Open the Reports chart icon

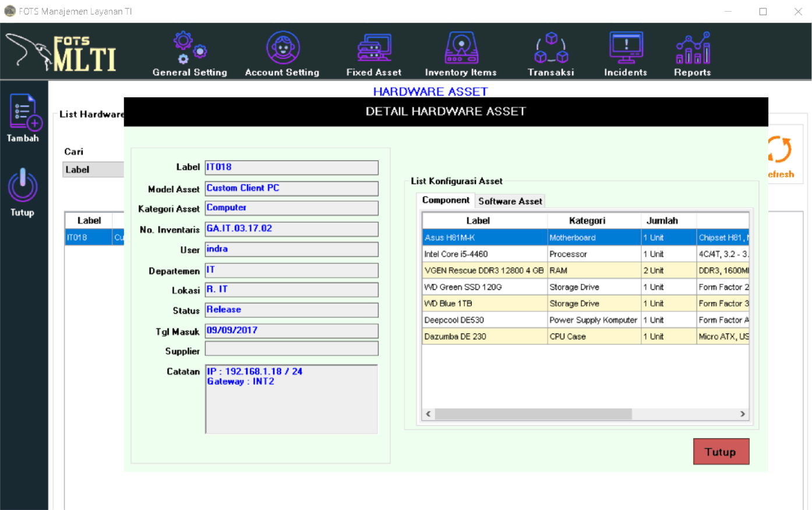[x=693, y=48]
